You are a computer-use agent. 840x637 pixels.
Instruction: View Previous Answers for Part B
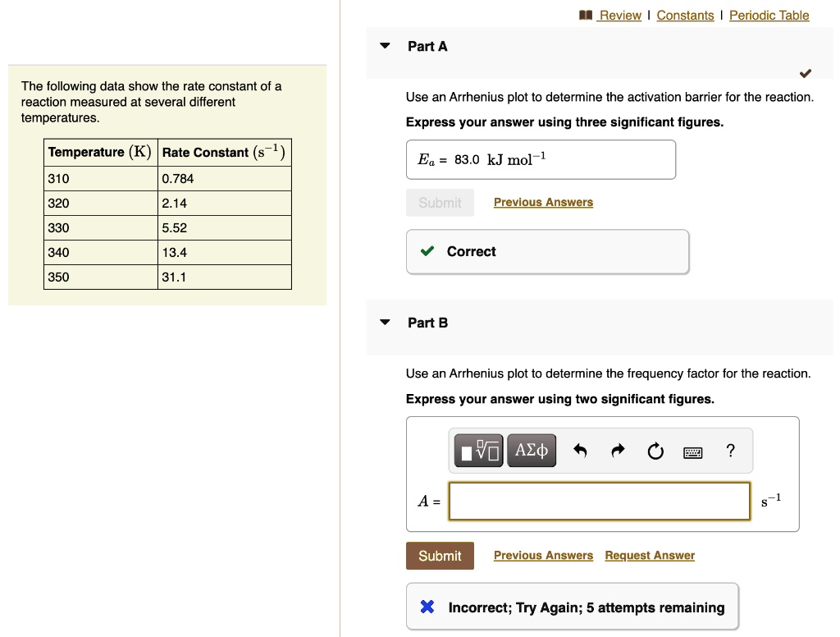(x=543, y=556)
